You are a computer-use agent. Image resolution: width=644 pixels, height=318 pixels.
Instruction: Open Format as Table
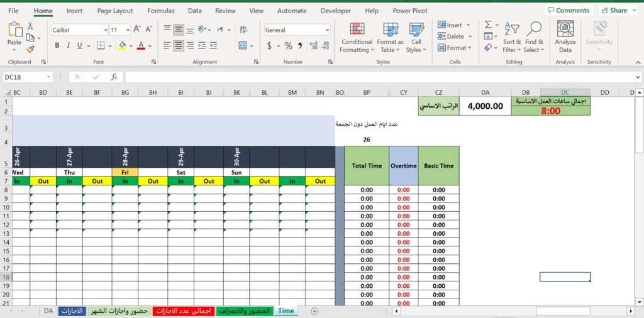[x=390, y=38]
